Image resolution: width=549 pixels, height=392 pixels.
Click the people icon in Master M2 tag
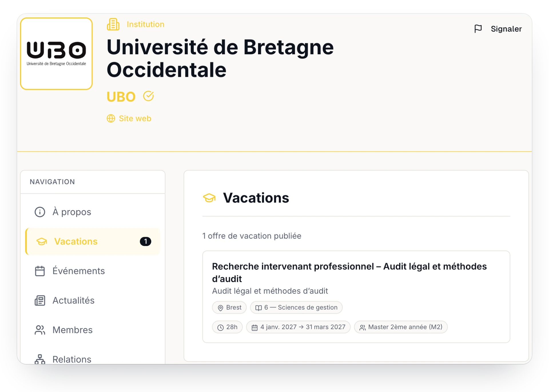tap(362, 327)
